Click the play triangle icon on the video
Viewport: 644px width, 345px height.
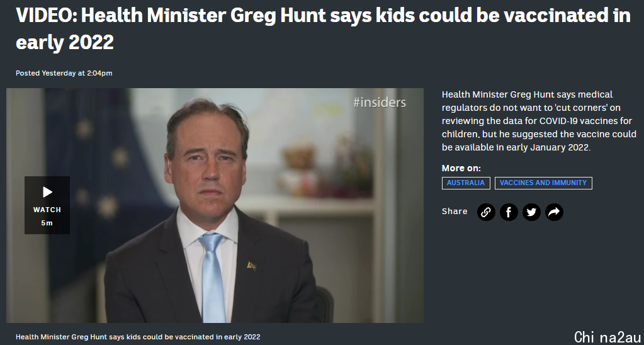[x=48, y=192]
